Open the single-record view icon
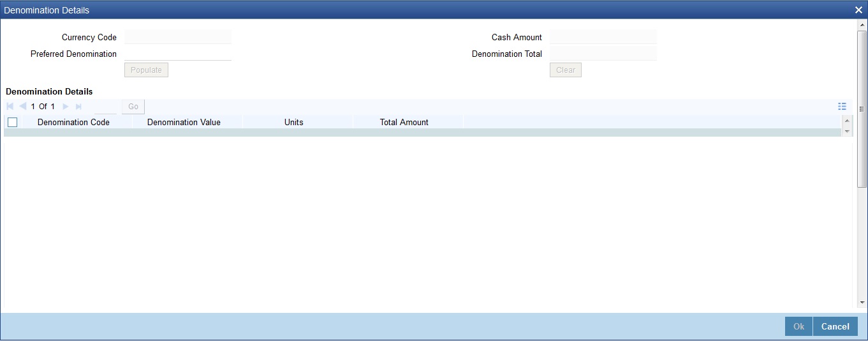Image resolution: width=868 pixels, height=341 pixels. point(842,107)
